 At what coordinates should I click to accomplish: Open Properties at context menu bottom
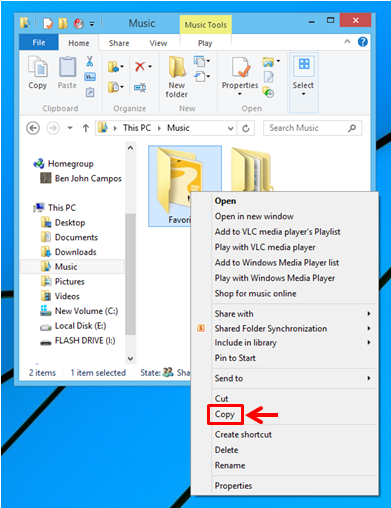(x=233, y=486)
